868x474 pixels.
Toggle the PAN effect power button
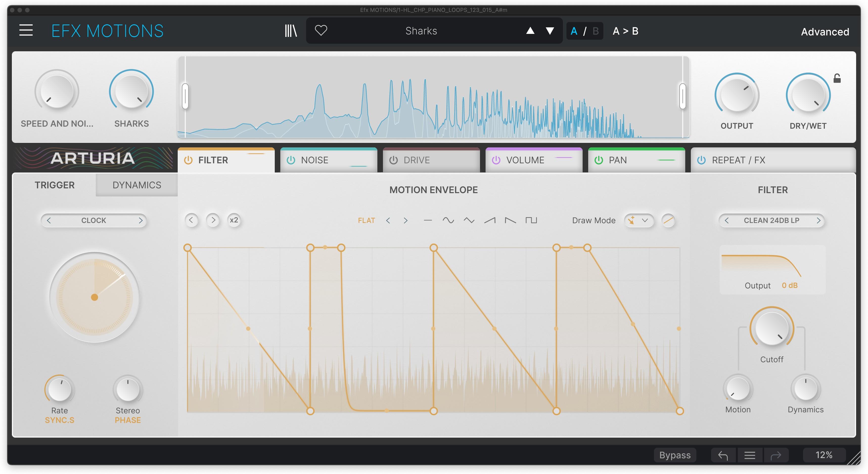click(599, 160)
